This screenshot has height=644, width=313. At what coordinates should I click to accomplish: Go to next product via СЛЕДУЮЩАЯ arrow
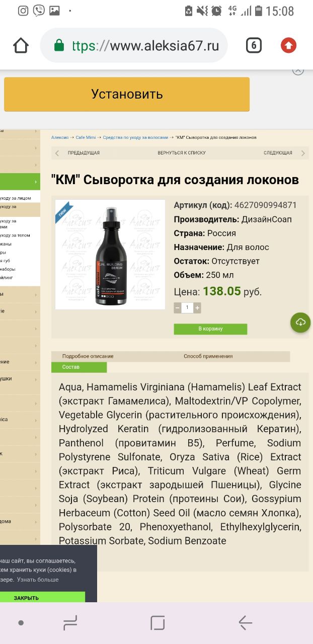pos(303,153)
